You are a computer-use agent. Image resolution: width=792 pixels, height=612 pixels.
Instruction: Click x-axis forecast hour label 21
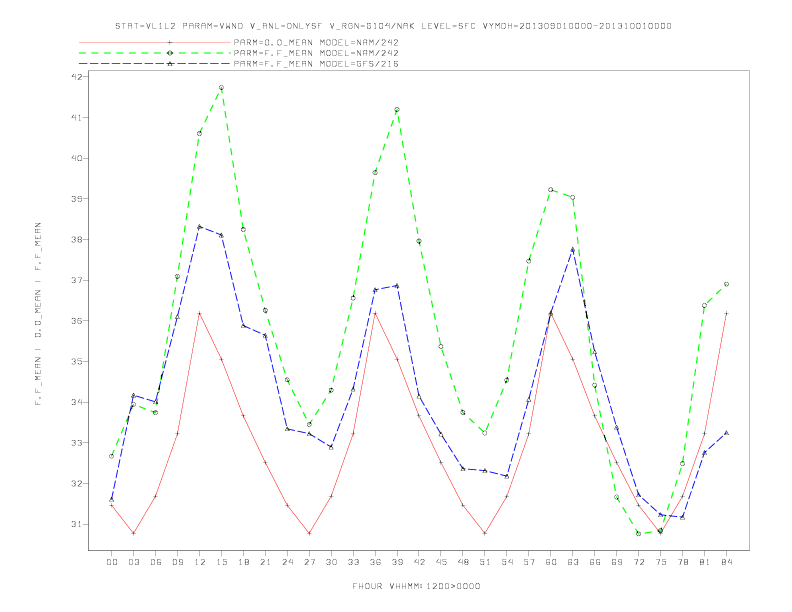coord(265,562)
